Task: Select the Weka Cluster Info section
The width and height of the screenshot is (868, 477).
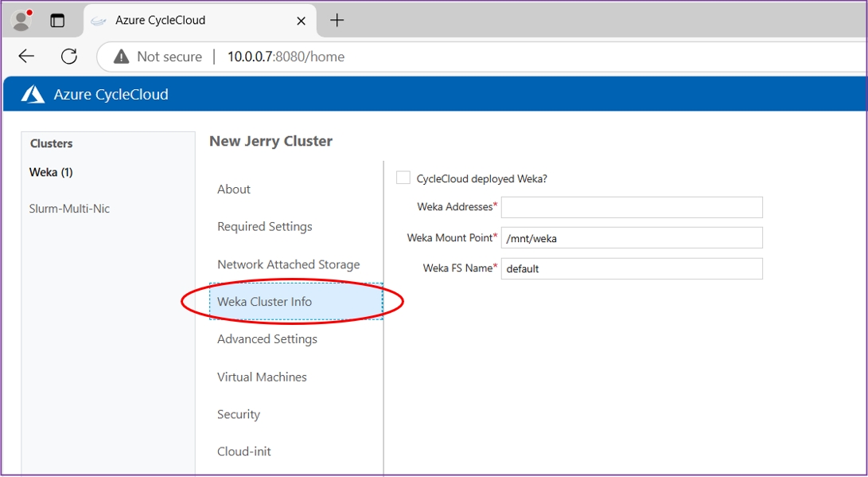Action: [265, 302]
